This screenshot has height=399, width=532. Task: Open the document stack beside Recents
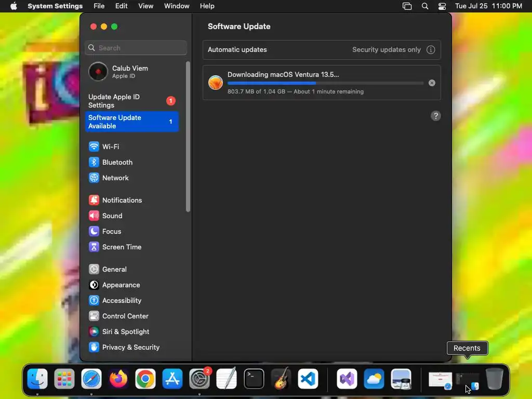pos(440,380)
